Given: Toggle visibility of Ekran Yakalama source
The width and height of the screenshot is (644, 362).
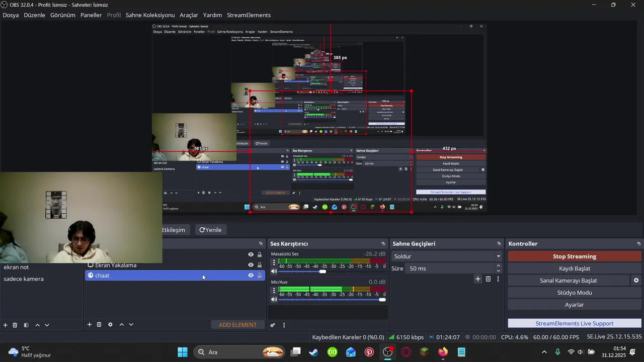Looking at the screenshot, I should [x=251, y=265].
